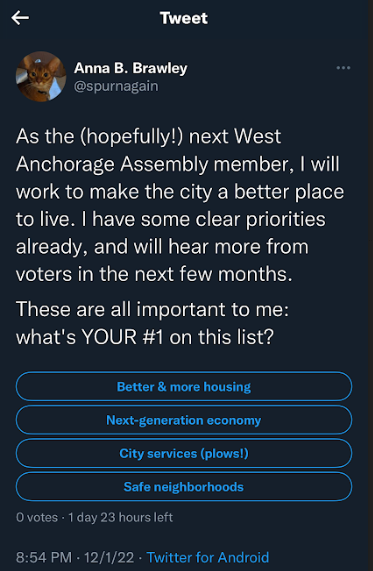The height and width of the screenshot is (571, 373).
Task: Open the Twitter for Android source link
Action: [x=208, y=558]
